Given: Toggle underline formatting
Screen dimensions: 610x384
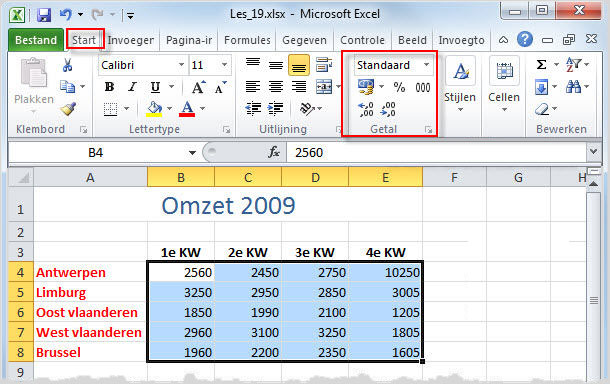Looking at the screenshot, I should tap(155, 87).
